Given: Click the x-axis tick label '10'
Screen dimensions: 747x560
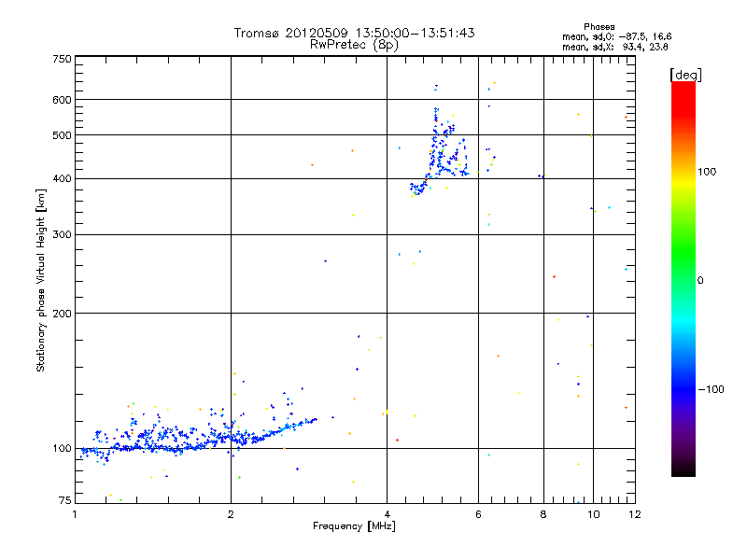Looking at the screenshot, I should tap(593, 514).
